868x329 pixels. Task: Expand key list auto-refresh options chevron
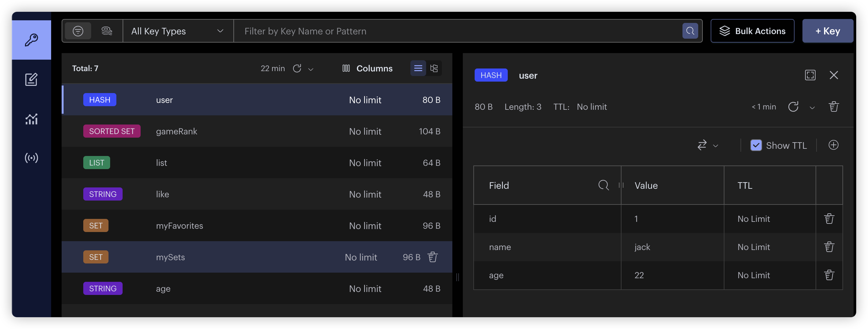click(x=311, y=69)
